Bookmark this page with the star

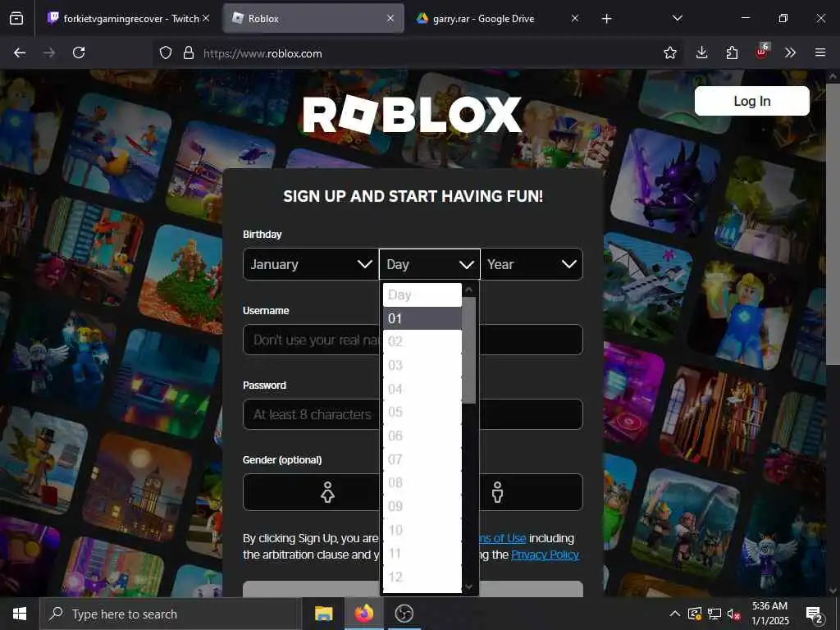tap(669, 52)
